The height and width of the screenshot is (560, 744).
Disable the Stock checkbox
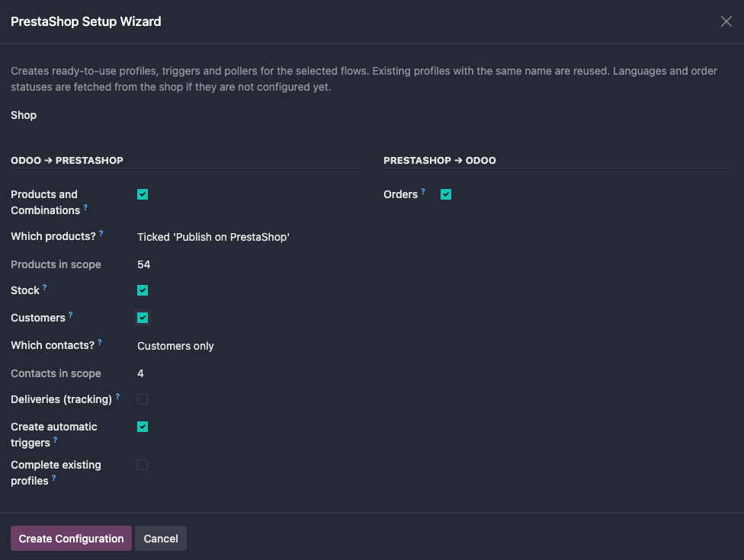(x=143, y=290)
